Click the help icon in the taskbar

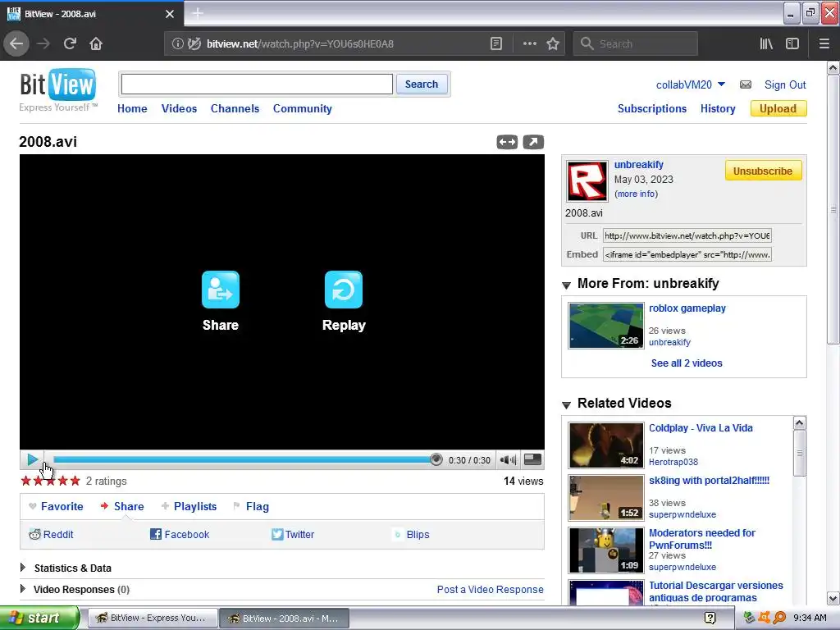(x=710, y=618)
